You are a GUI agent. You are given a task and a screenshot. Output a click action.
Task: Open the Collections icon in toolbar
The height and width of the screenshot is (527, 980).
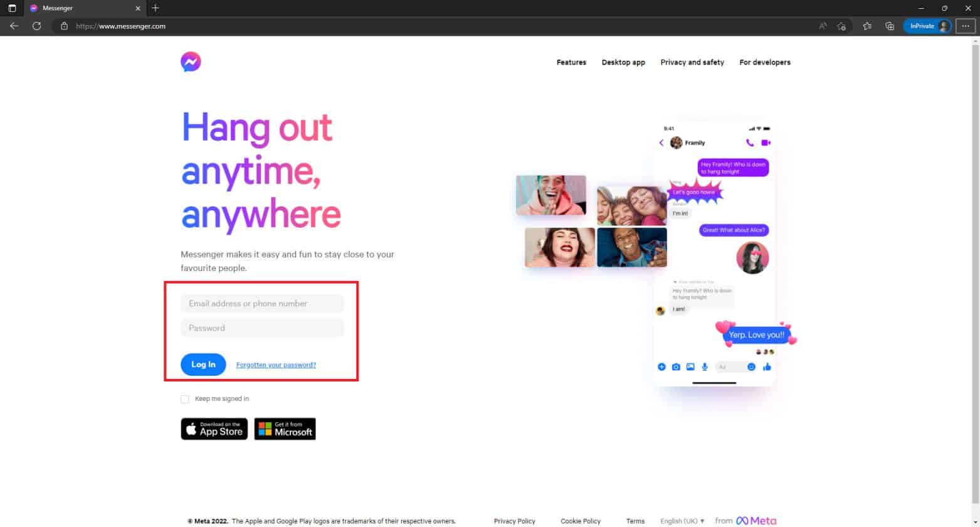click(x=889, y=26)
